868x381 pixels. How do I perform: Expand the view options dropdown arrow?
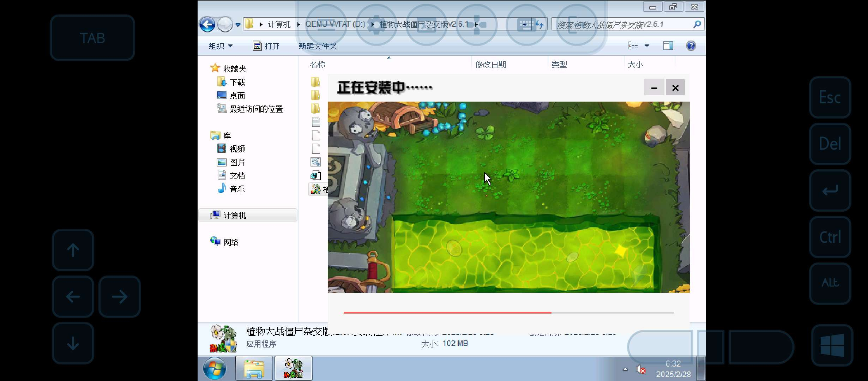pyautogui.click(x=647, y=46)
